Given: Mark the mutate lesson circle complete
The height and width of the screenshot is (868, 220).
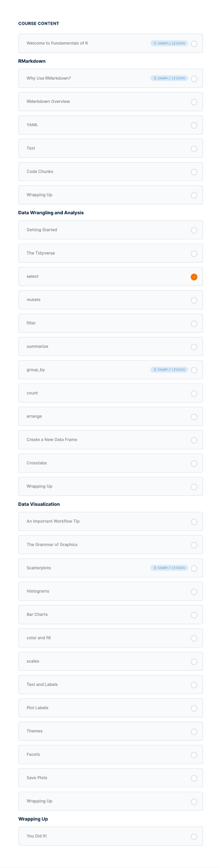Looking at the screenshot, I should 194,300.
